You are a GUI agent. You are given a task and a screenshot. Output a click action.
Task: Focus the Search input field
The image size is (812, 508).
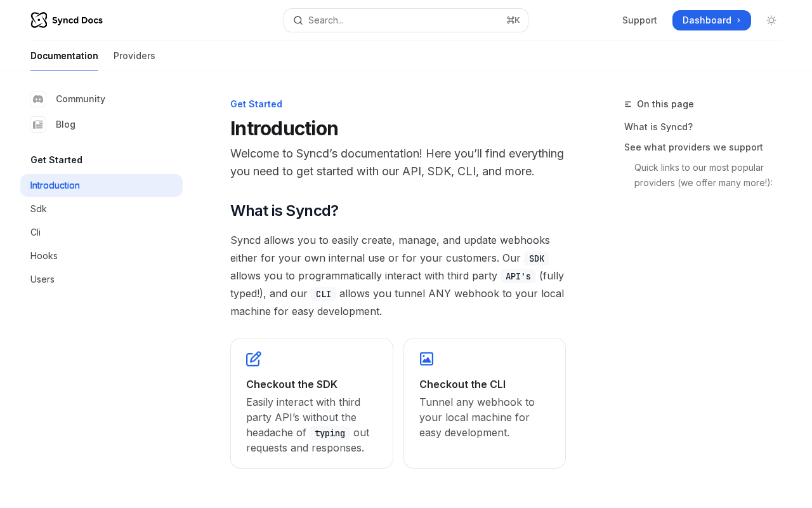pyautogui.click(x=406, y=20)
